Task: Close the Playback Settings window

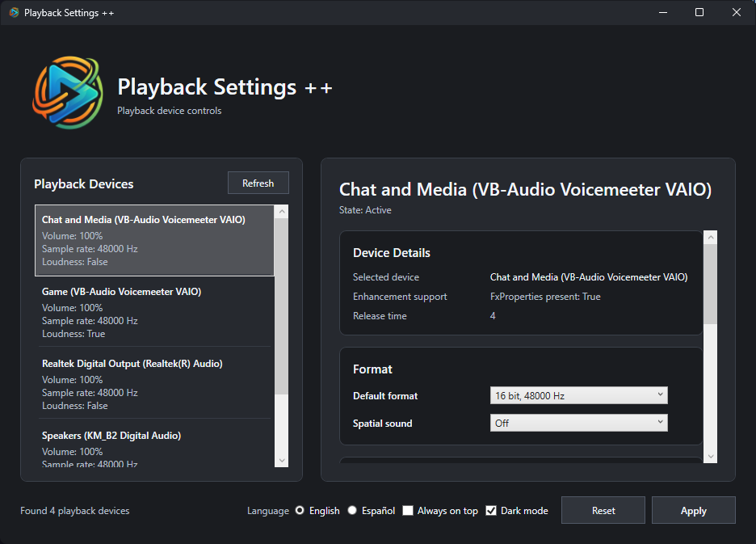Action: 737,13
